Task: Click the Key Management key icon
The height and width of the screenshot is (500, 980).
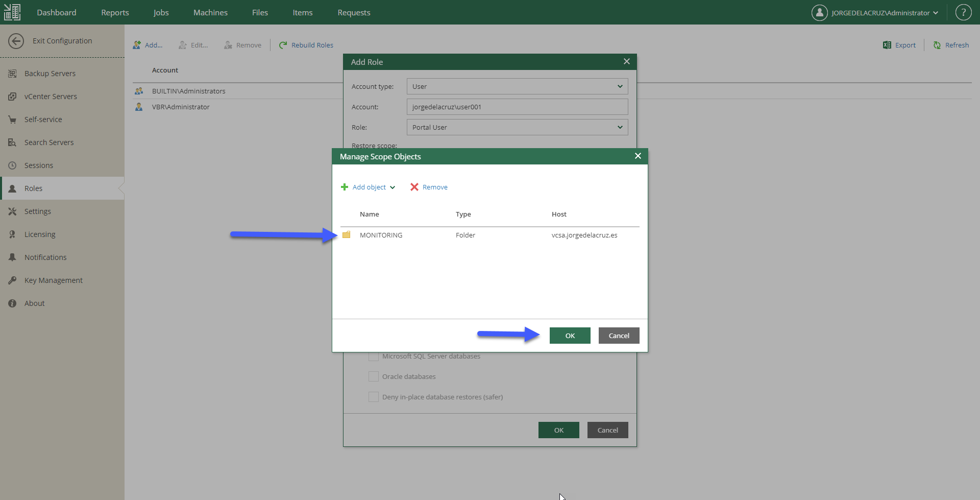Action: (x=12, y=280)
